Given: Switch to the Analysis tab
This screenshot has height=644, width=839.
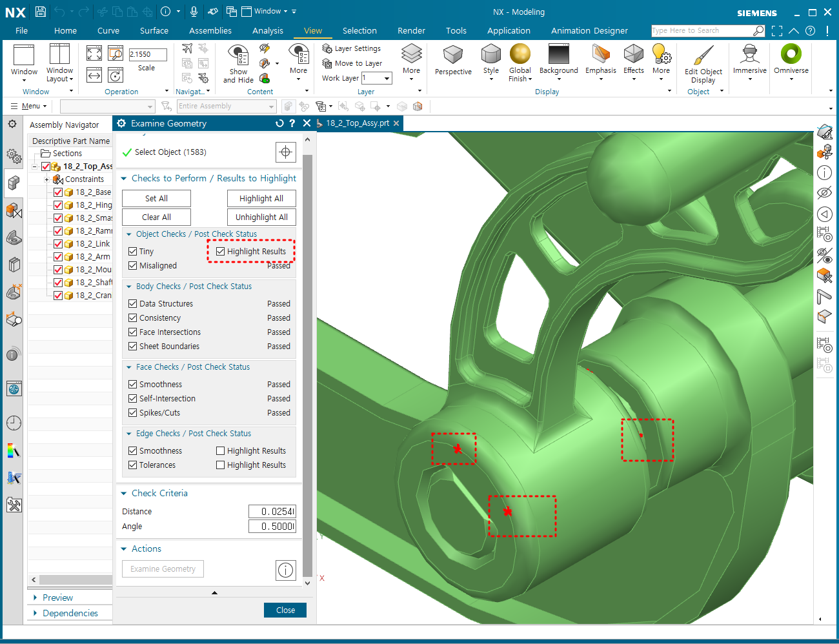Looking at the screenshot, I should click(268, 30).
